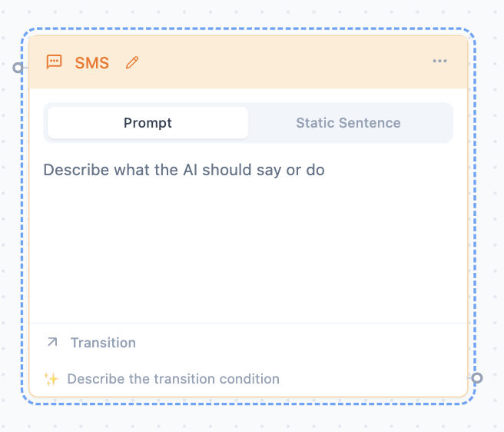Switch to the Prompt tab
The width and height of the screenshot is (504, 432).
[x=148, y=123]
